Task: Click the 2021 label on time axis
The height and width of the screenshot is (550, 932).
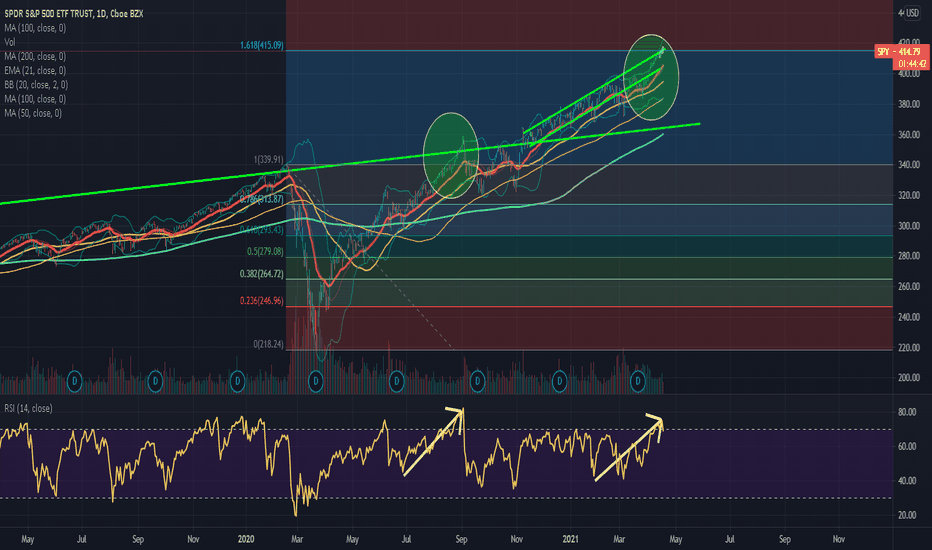Action: [570, 539]
